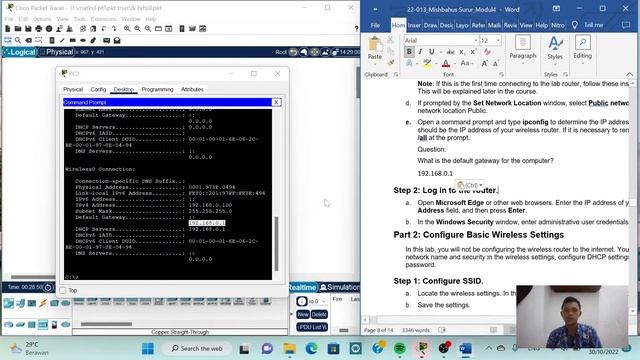Click Paste icon in Word ribbon
The height and width of the screenshot is (360, 640).
pyautogui.click(x=375, y=45)
